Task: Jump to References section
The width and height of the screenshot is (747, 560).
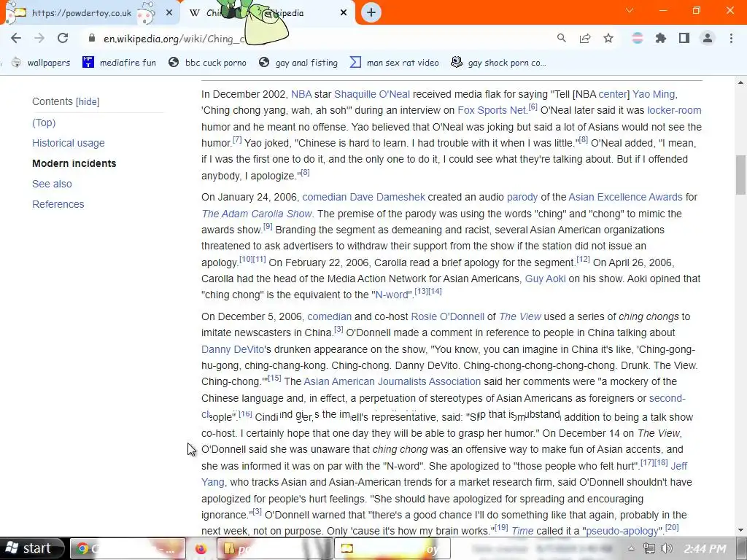Action: pos(58,204)
